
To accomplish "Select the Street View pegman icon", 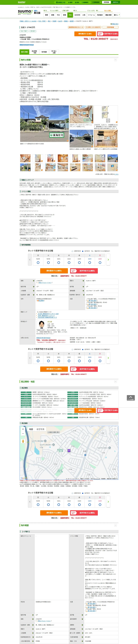I will [23, 441].
